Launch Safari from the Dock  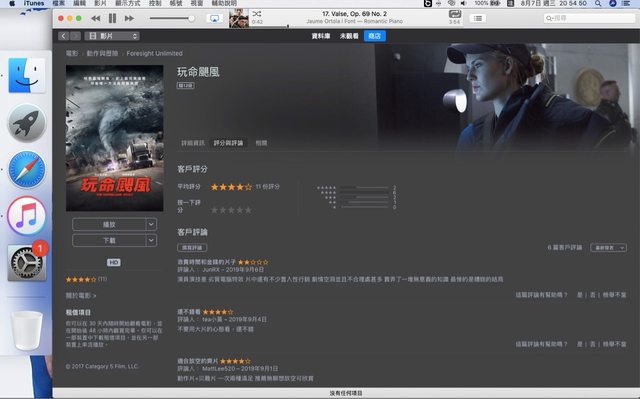[27, 169]
